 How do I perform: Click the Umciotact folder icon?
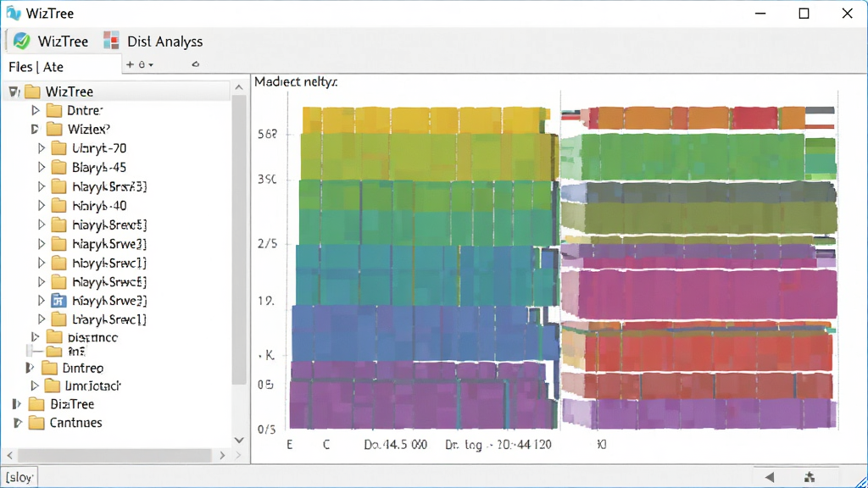click(x=52, y=385)
